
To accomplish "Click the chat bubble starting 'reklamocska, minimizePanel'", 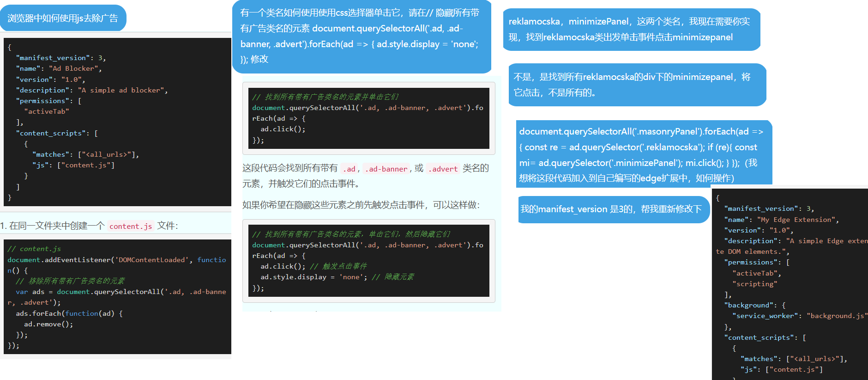I will pos(632,29).
